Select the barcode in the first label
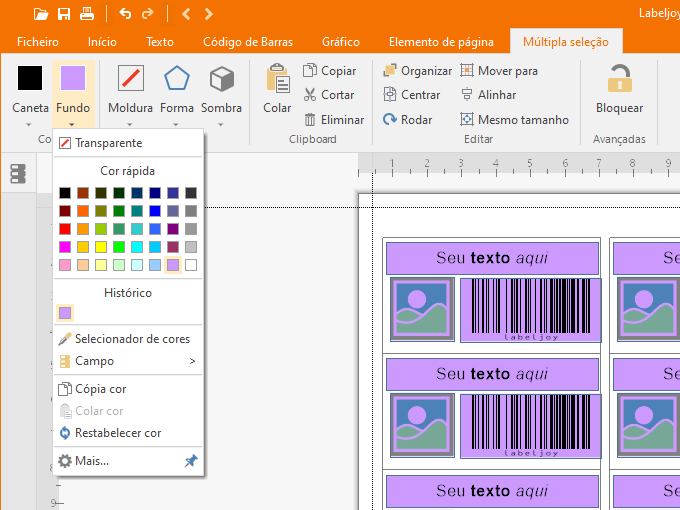The width and height of the screenshot is (680, 510). coord(531,310)
